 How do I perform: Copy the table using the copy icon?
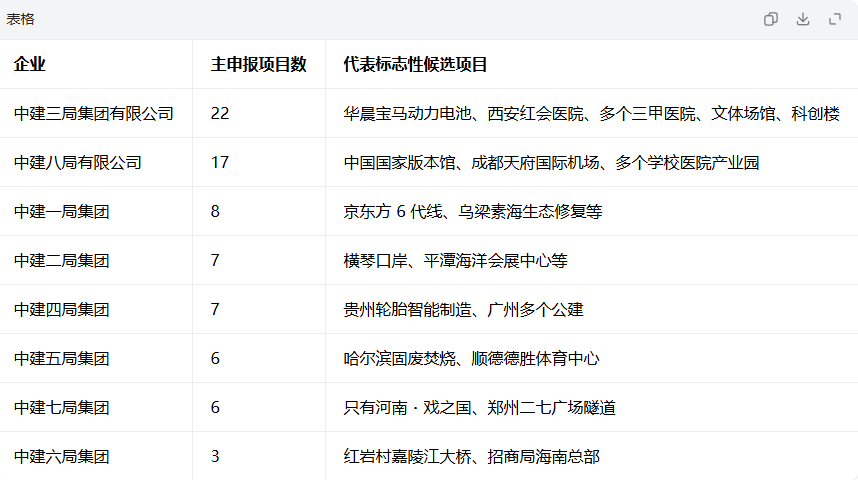pos(770,19)
